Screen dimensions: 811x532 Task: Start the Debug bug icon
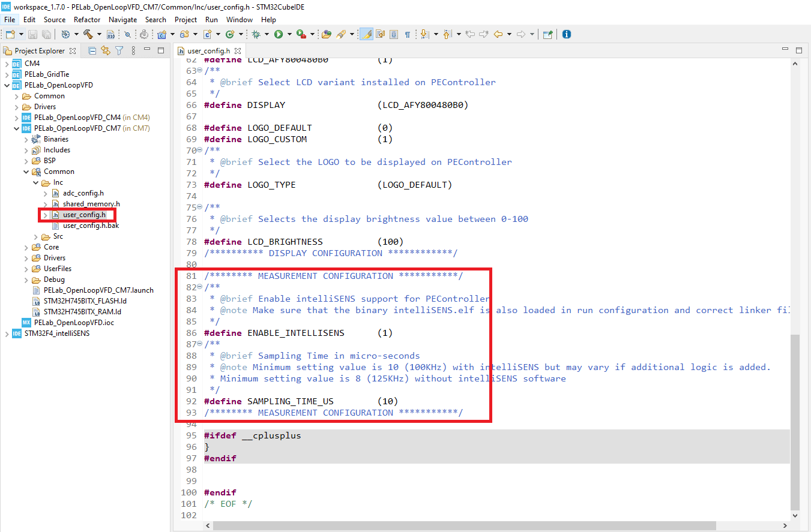(x=256, y=34)
